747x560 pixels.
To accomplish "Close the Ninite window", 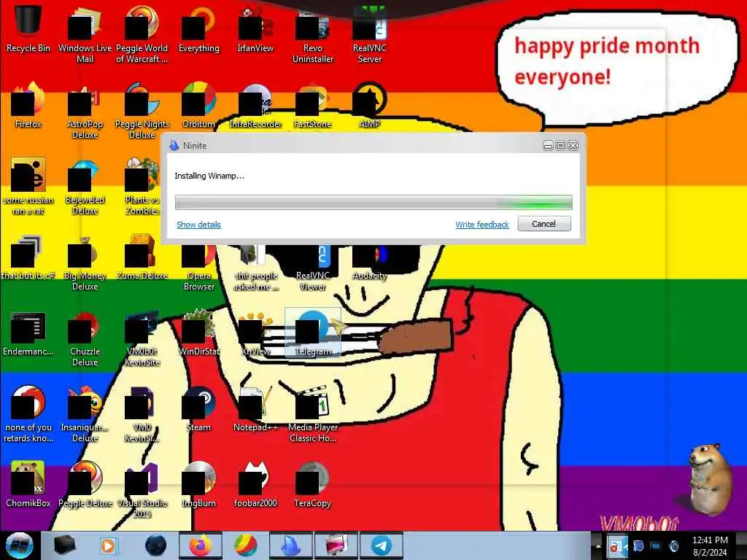I will (573, 146).
